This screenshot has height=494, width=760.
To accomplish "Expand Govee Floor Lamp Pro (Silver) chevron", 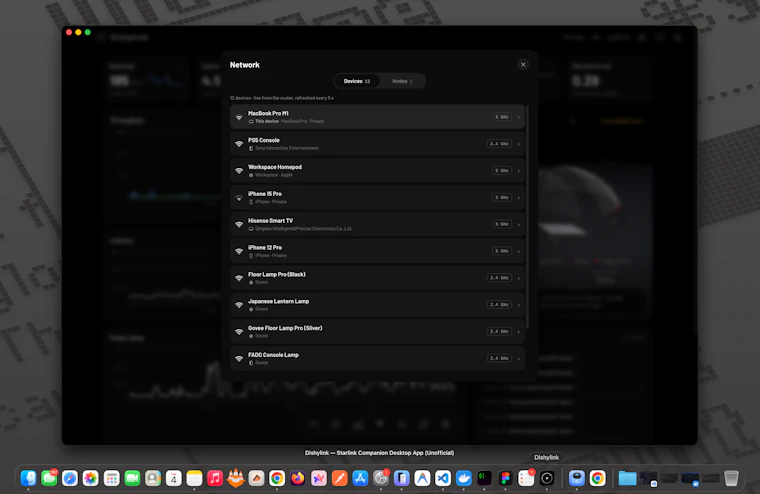I will 518,332.
